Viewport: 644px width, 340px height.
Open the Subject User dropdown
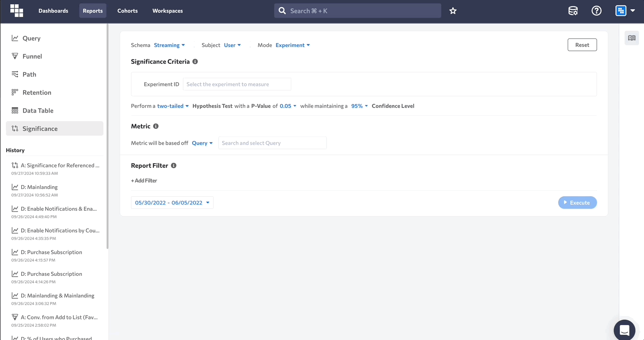click(232, 45)
